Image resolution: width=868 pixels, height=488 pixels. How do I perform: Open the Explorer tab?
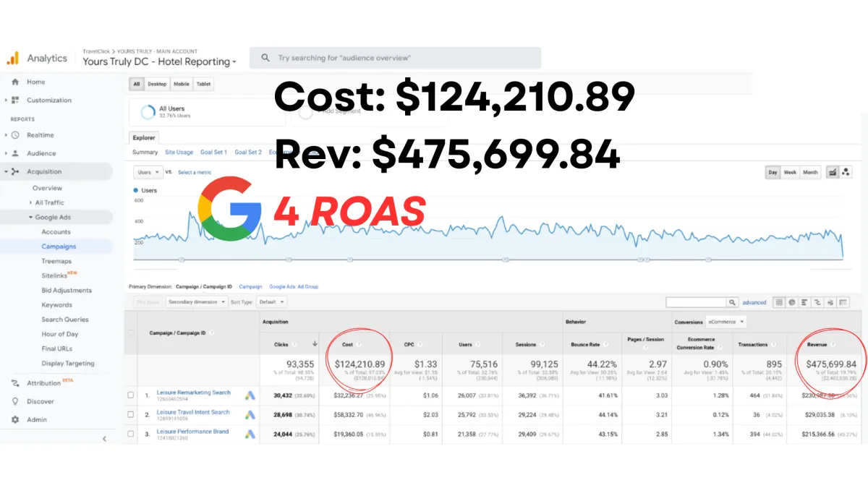[143, 137]
